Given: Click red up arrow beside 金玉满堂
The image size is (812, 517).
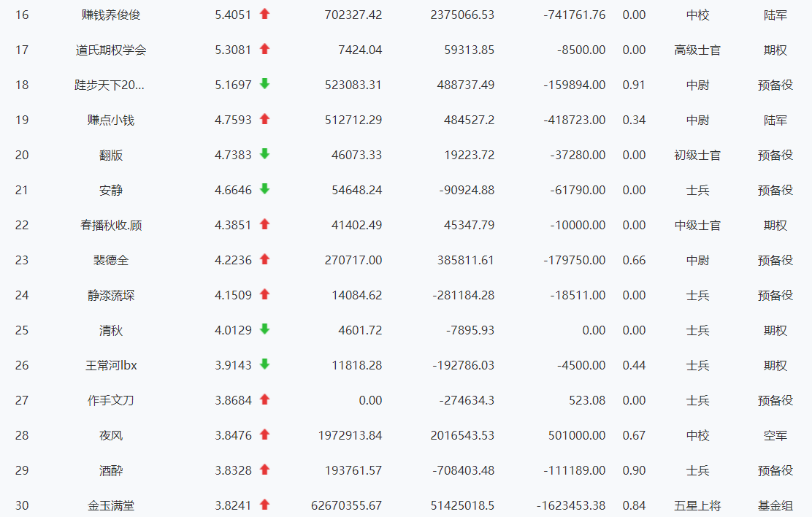Looking at the screenshot, I should click(264, 505).
